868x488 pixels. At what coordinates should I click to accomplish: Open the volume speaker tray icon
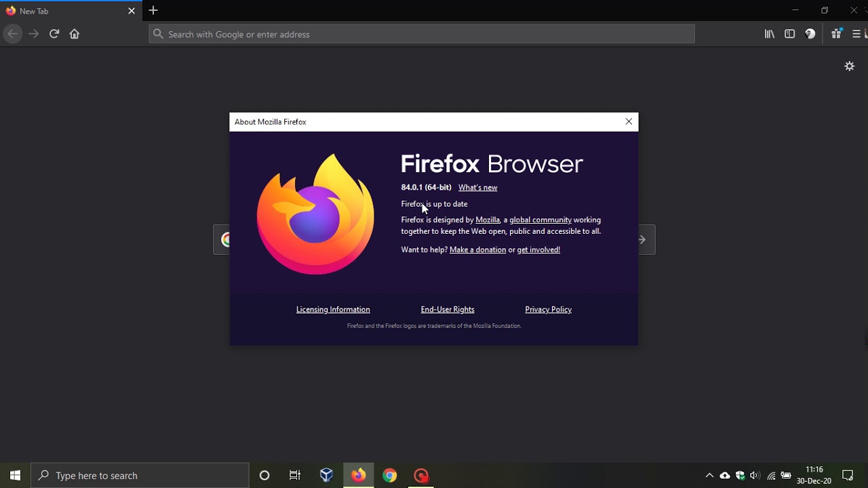coord(755,476)
